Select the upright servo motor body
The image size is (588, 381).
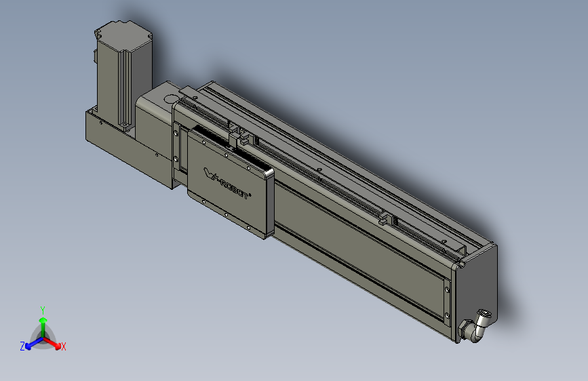click(x=123, y=75)
